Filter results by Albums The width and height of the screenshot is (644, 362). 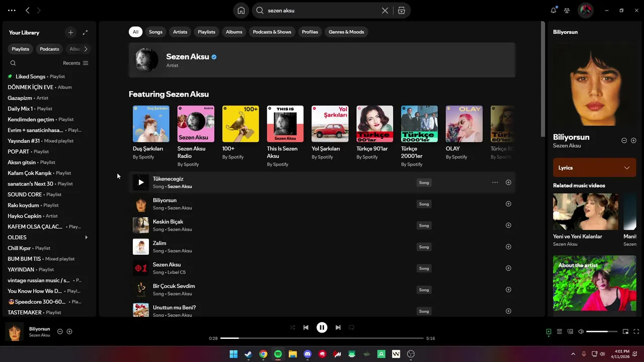tap(234, 32)
